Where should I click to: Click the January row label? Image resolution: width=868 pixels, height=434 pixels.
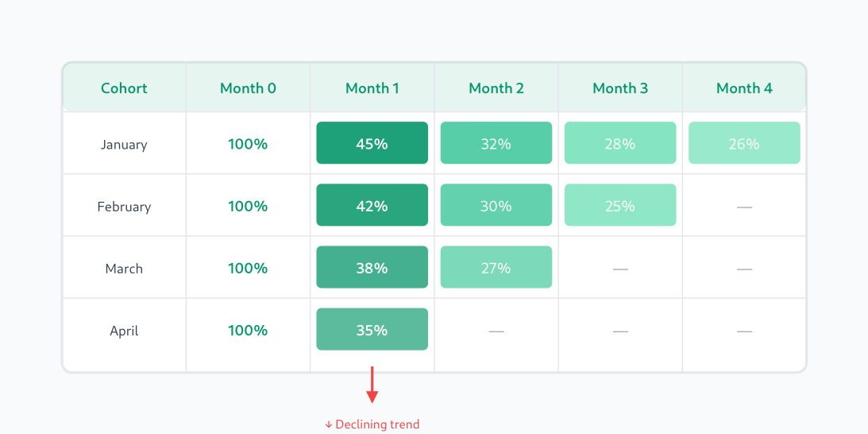[x=124, y=145]
